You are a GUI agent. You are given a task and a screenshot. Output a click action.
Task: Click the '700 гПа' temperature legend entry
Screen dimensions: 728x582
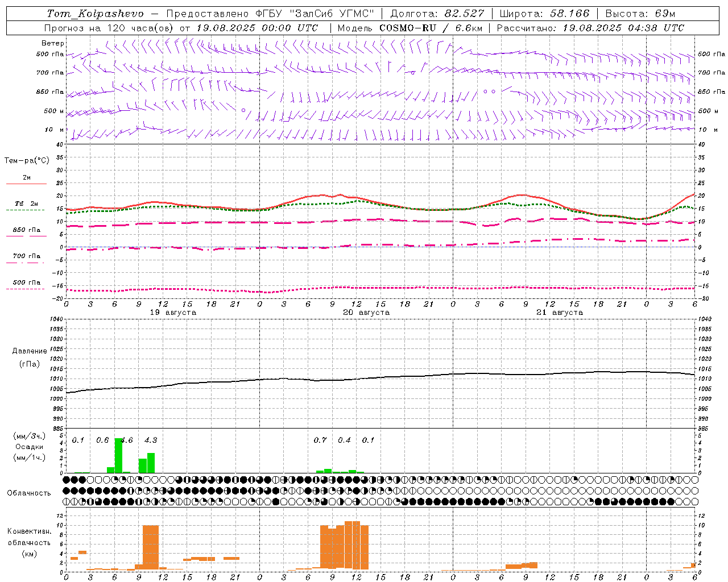[27, 256]
